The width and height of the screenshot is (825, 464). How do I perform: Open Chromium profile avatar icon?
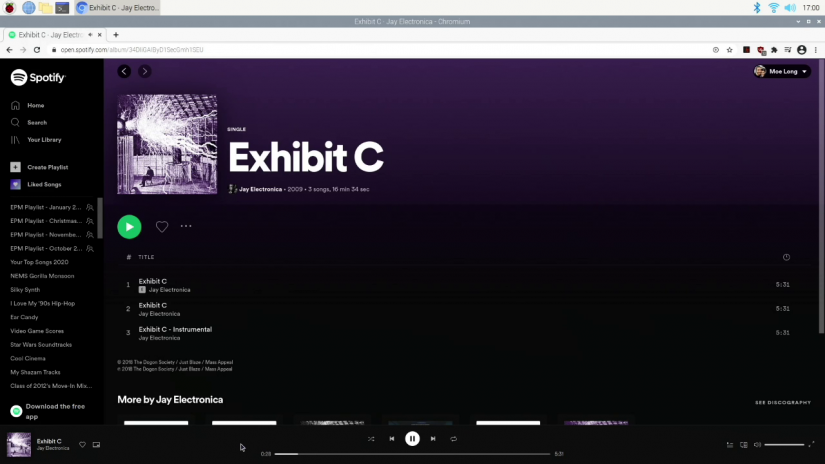(x=802, y=50)
